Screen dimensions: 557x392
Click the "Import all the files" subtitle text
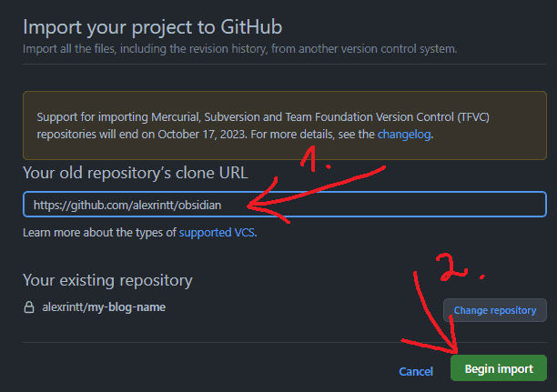point(239,48)
